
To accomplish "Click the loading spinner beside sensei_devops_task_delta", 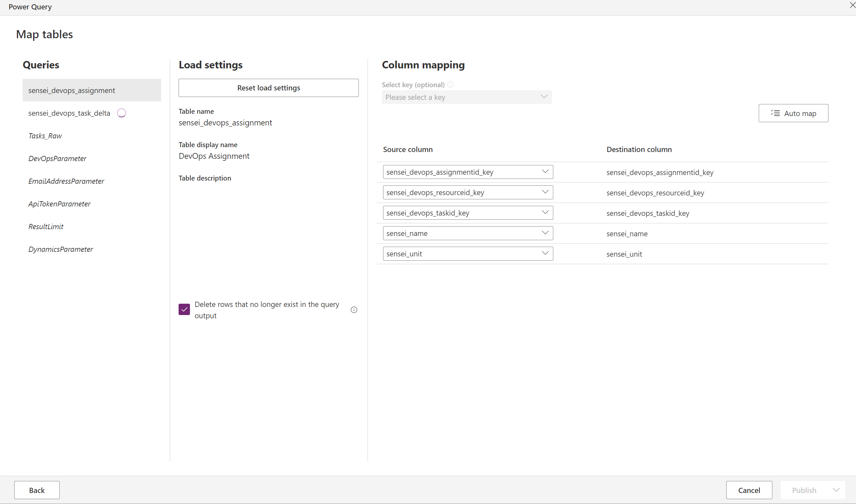I will (x=122, y=113).
